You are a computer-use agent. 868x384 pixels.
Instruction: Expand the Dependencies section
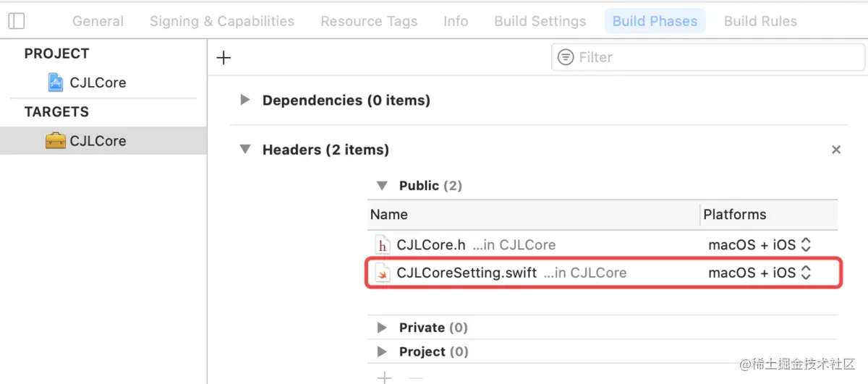pyautogui.click(x=245, y=100)
